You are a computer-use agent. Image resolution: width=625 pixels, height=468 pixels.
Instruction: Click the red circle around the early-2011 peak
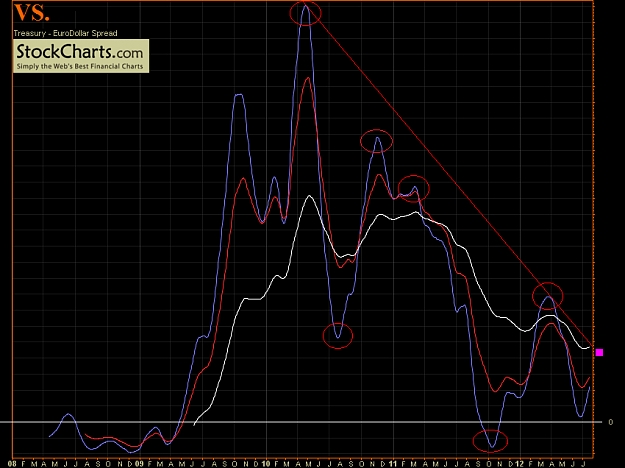414,189
